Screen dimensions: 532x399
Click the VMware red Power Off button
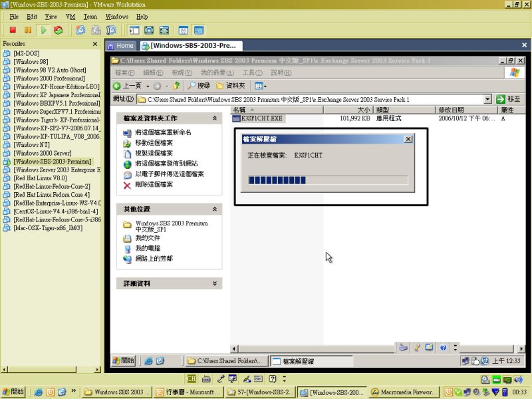pyautogui.click(x=13, y=30)
